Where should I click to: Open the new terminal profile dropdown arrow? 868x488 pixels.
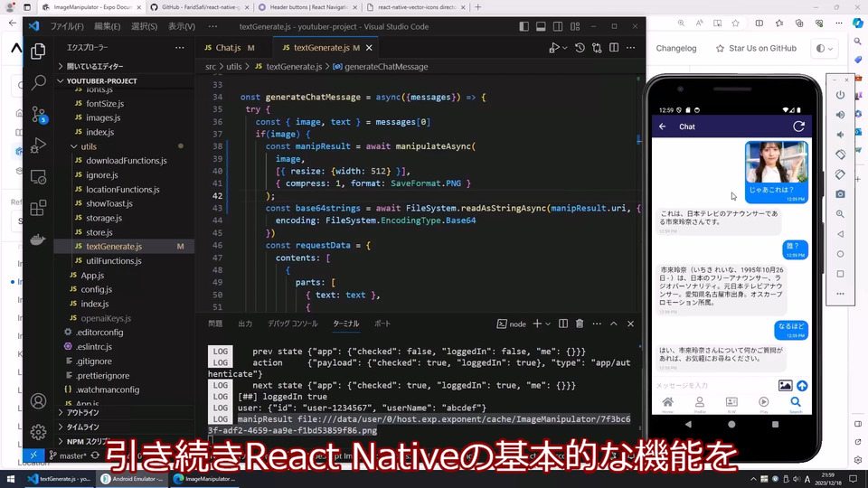pyautogui.click(x=548, y=324)
